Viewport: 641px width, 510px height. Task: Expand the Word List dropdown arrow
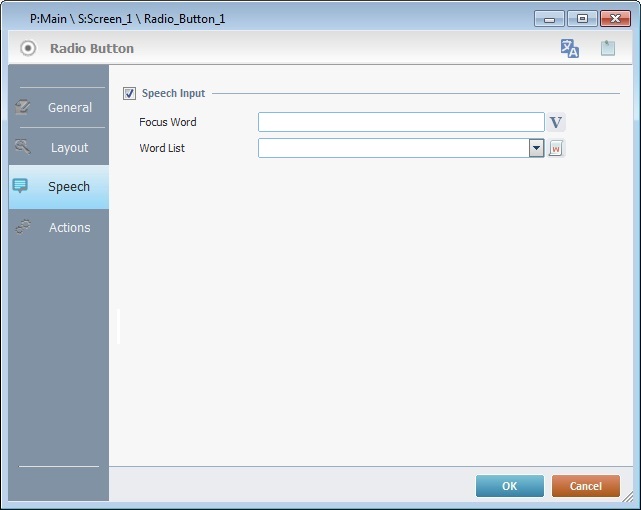pos(536,148)
